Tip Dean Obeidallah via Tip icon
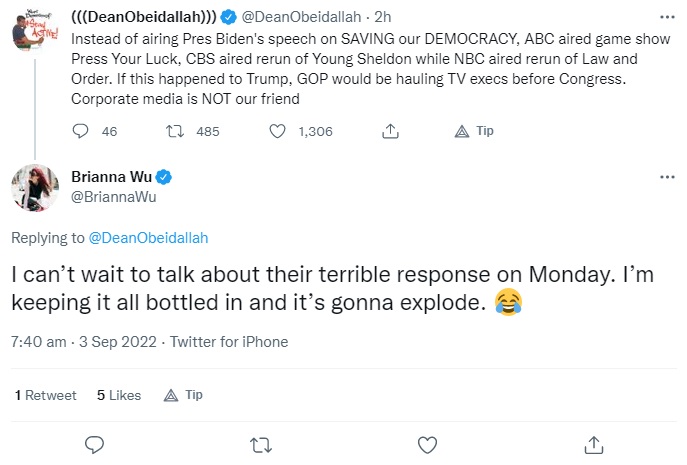Viewport: 687px width, 465px height. pyautogui.click(x=474, y=131)
